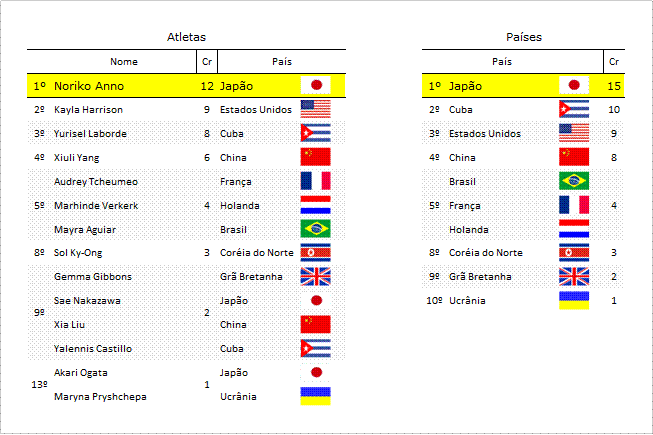Click Netherlands flag next to Marhinde Verkerk
Image resolution: width=653 pixels, height=435 pixels.
(315, 205)
